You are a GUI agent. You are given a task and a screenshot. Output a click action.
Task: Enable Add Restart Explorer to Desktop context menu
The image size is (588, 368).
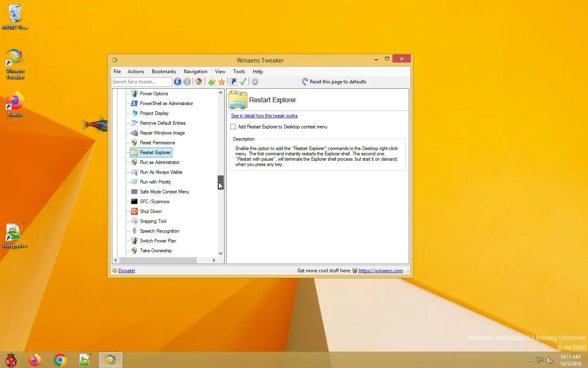pos(233,127)
